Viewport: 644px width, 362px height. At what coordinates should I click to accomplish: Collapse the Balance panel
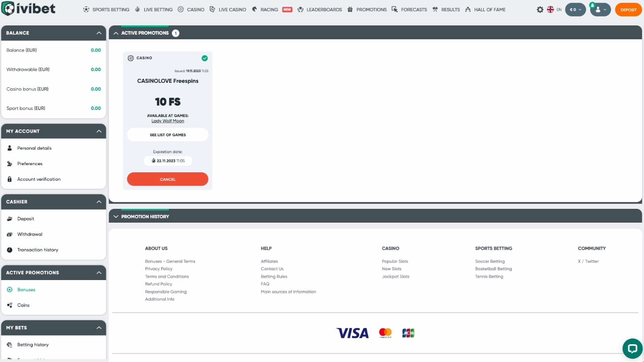pyautogui.click(x=99, y=33)
